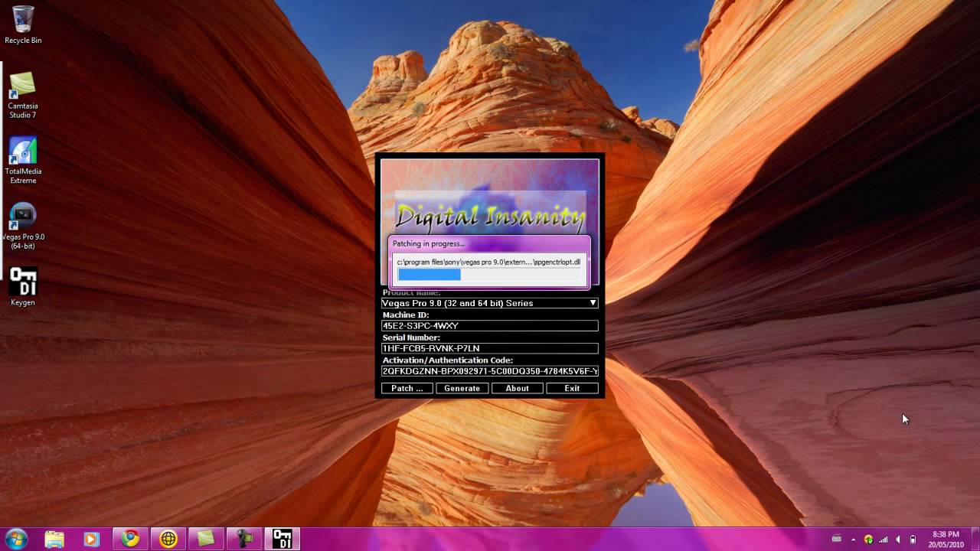Image resolution: width=980 pixels, height=551 pixels.
Task: Switch to the yellow globe taskbar app
Action: pos(168,539)
